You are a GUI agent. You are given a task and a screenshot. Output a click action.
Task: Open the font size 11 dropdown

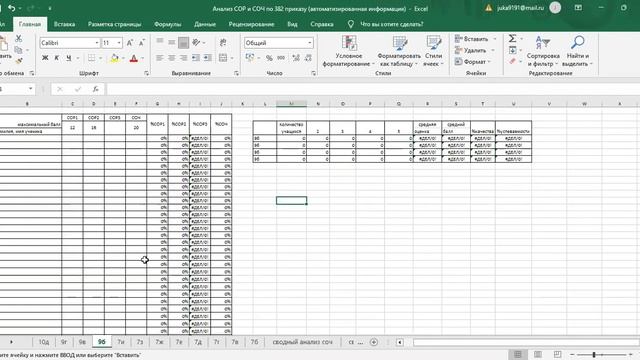coord(119,43)
